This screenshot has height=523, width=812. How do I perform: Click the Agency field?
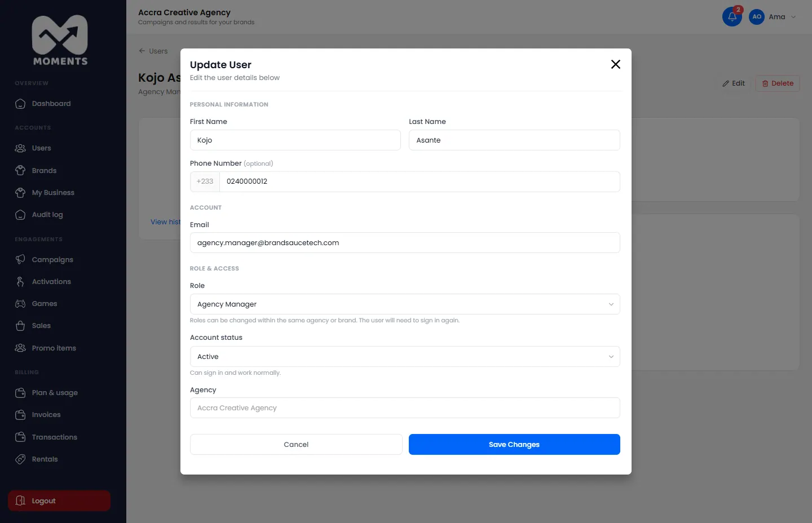(405, 408)
